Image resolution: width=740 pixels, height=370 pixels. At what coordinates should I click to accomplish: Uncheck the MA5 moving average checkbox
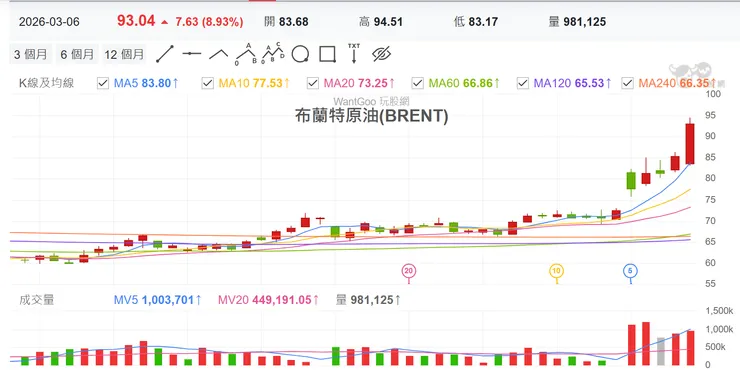[x=103, y=84]
